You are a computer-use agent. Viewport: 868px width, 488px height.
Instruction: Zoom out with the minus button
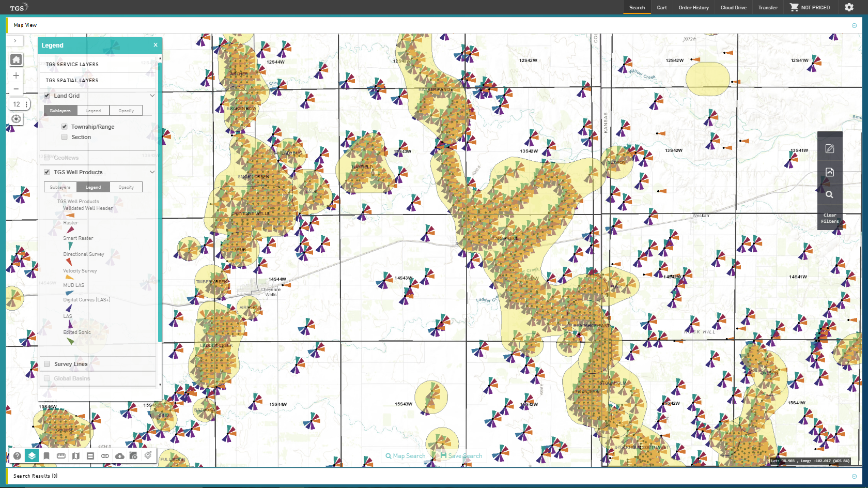tap(16, 89)
